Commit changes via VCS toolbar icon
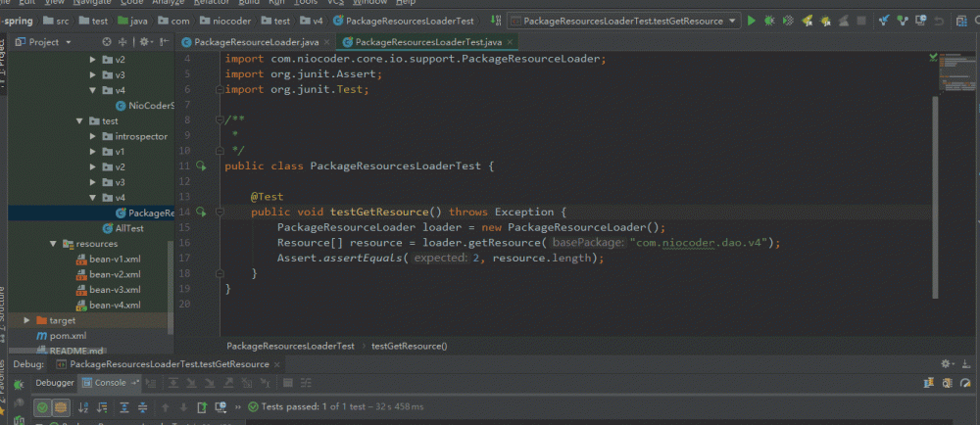Screen dimensions: 980x425 click(x=902, y=21)
